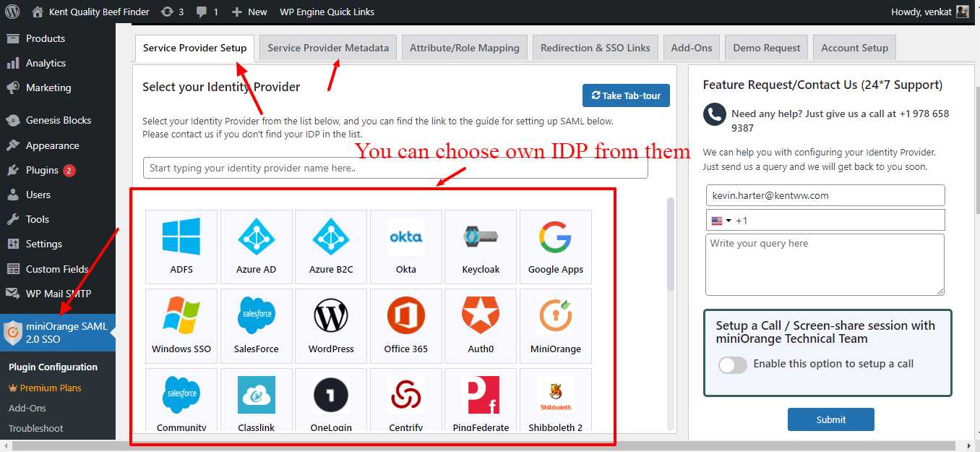Choose the PingFederate provider tile

481,400
